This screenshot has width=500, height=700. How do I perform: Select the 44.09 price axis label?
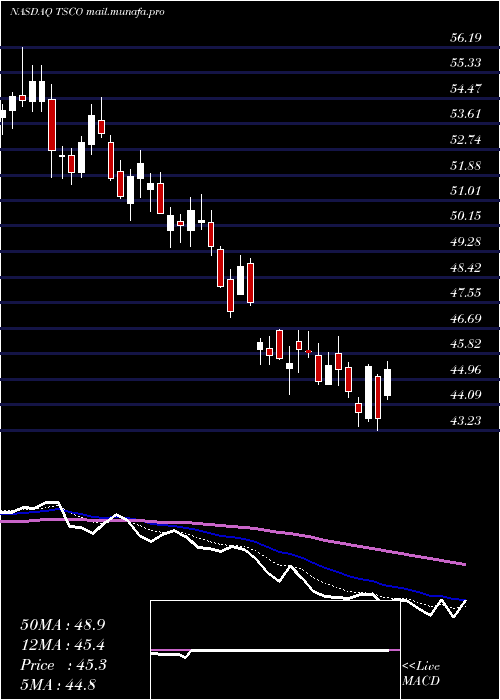[465, 396]
